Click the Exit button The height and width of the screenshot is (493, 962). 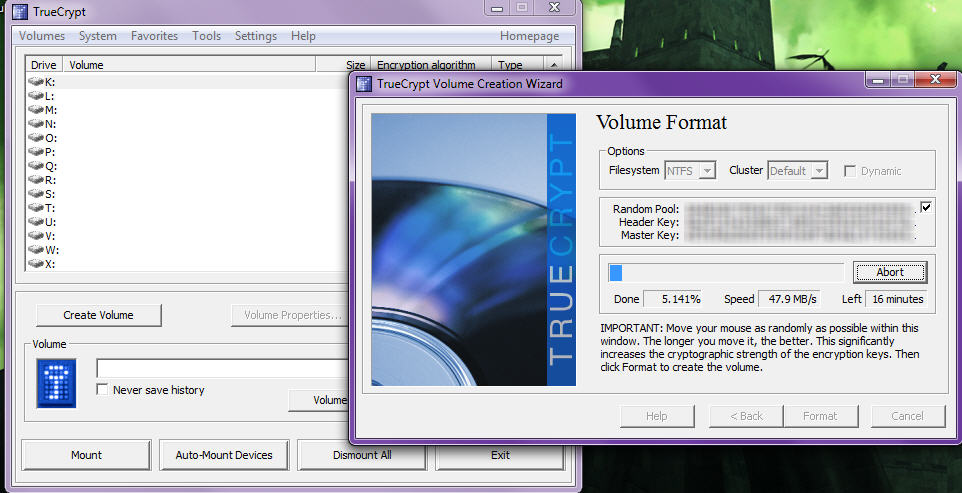[x=500, y=455]
